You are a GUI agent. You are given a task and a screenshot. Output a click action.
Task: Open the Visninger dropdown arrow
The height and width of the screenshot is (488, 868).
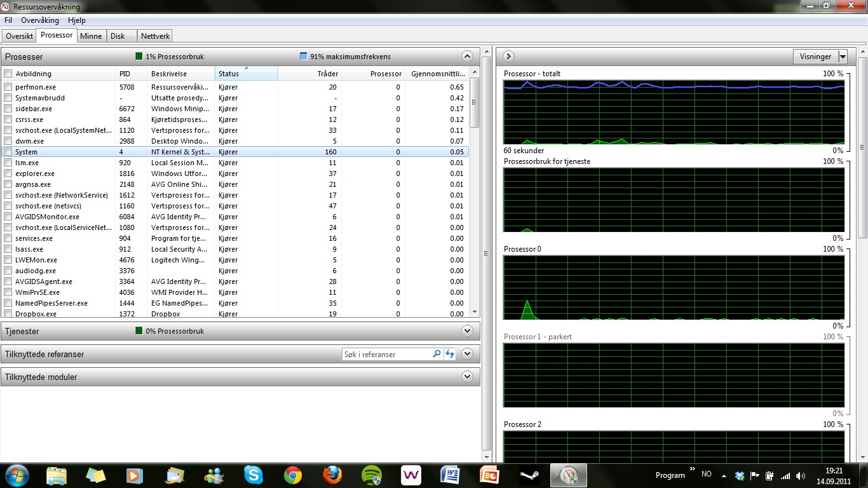(x=843, y=57)
